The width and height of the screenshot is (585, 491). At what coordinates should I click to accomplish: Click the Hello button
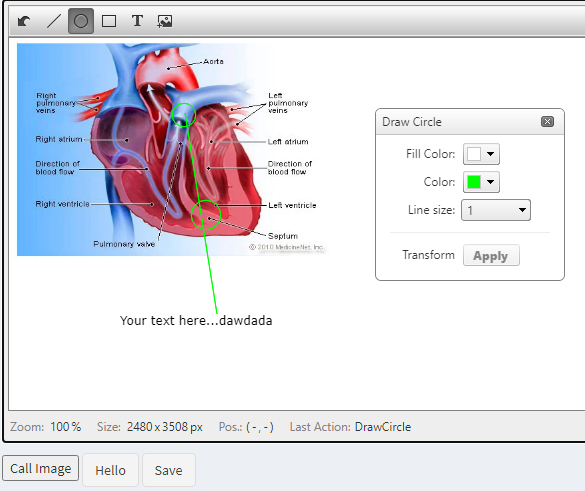point(110,470)
